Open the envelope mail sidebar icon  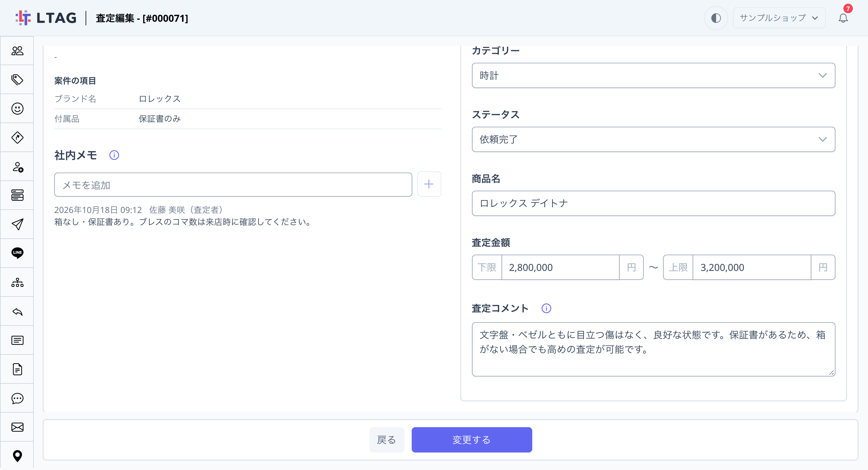(x=17, y=427)
